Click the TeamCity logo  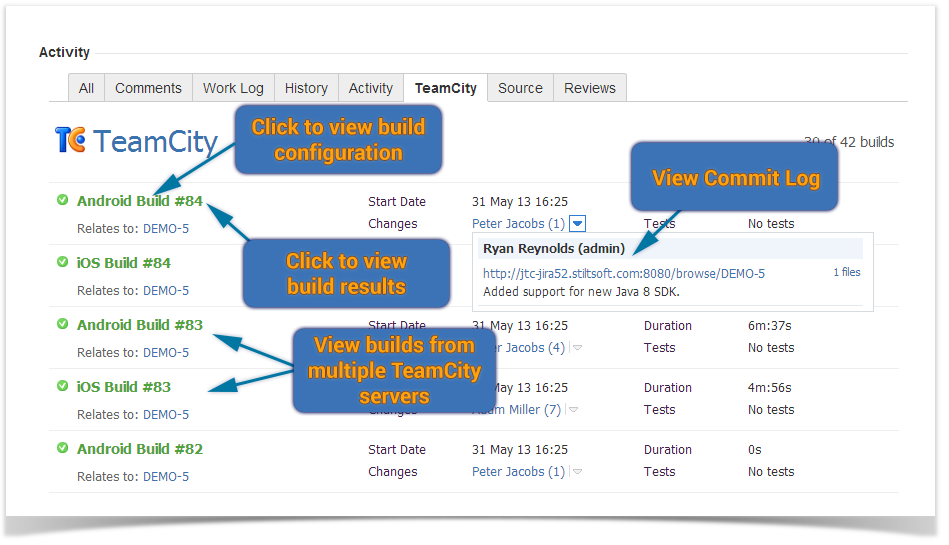coord(136,141)
